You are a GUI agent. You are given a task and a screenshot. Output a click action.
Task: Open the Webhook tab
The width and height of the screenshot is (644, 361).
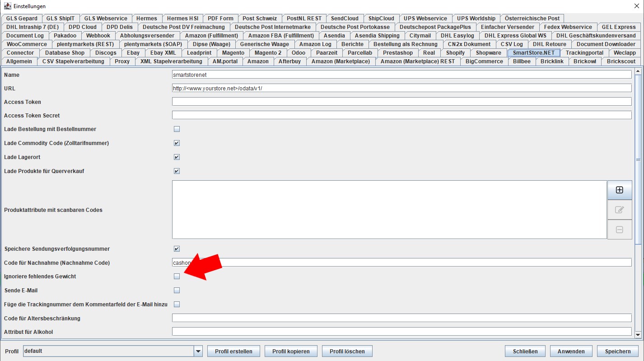98,36
